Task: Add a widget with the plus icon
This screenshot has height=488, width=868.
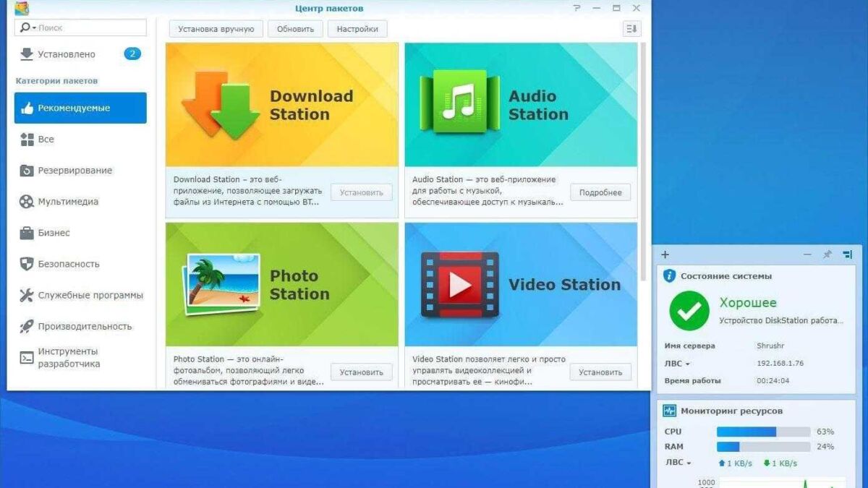Action: (665, 254)
